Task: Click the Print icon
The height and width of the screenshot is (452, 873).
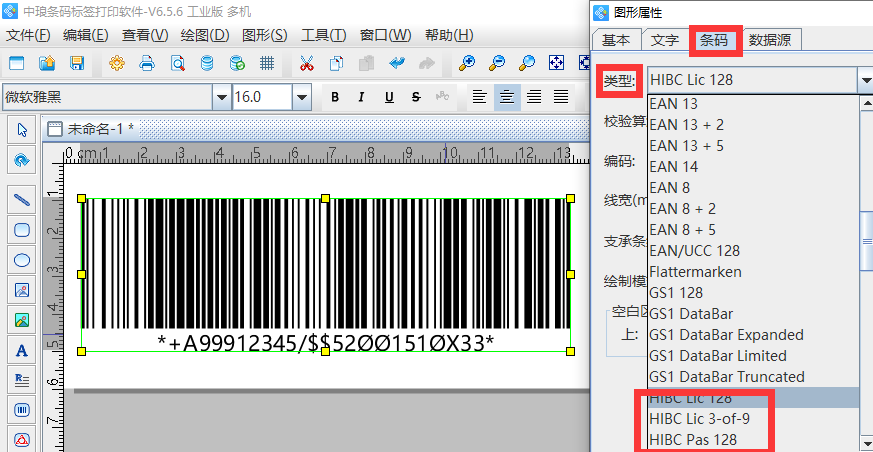Action: tap(147, 63)
